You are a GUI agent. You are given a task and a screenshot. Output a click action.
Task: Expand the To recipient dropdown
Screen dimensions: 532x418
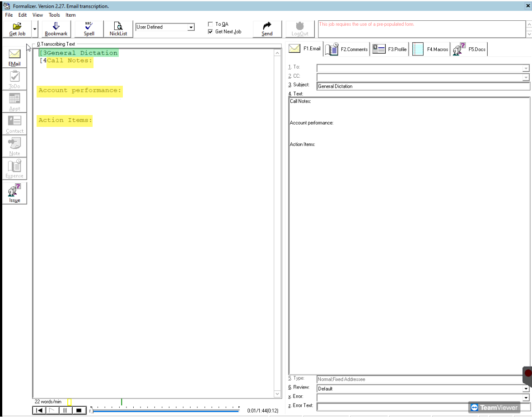(x=526, y=68)
